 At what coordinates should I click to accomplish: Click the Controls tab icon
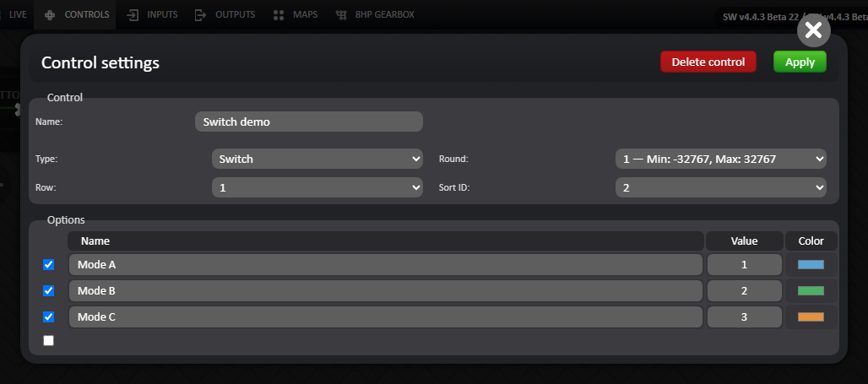(50, 15)
